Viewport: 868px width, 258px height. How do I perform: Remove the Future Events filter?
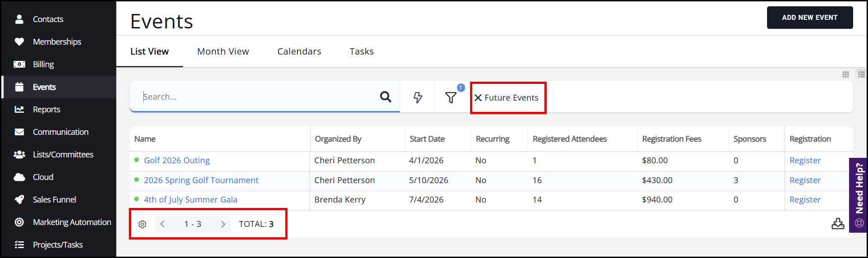click(478, 98)
